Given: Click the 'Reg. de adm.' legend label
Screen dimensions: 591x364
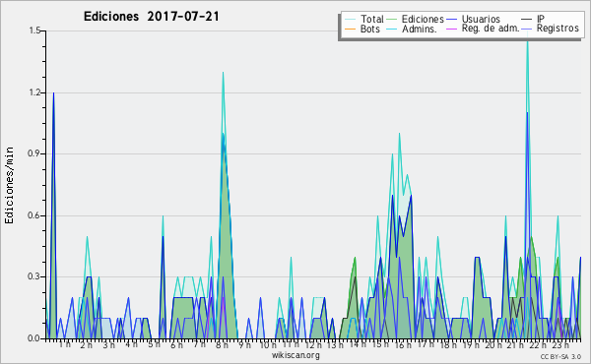Looking at the screenshot, I should coord(491,29).
